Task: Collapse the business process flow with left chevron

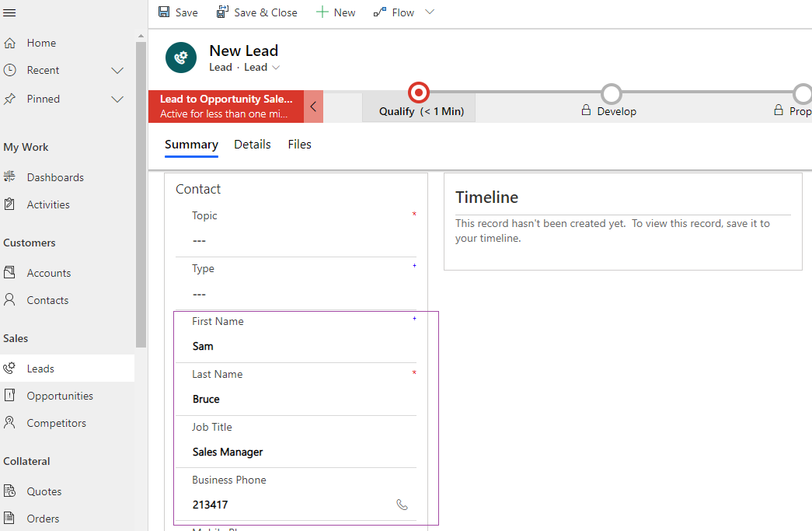Action: tap(313, 107)
